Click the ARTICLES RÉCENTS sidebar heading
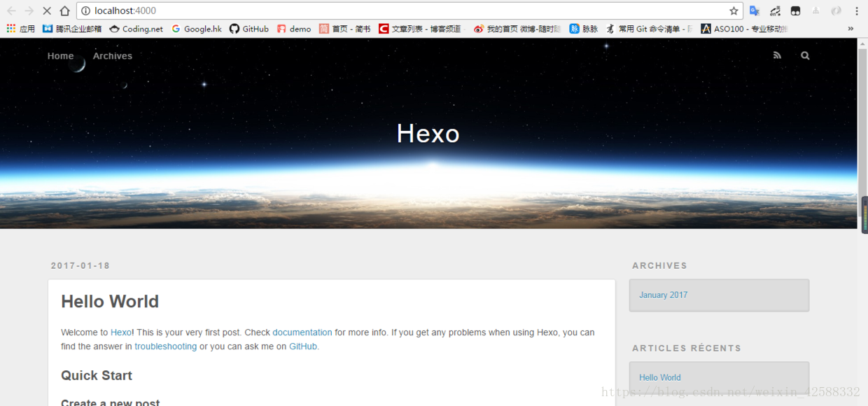The image size is (868, 406). [x=687, y=348]
